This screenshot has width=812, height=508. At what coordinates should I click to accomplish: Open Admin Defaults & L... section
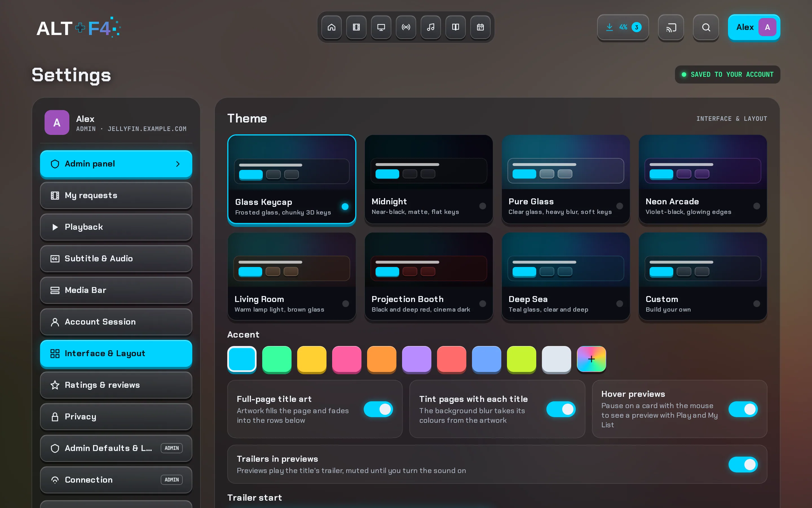point(116,448)
